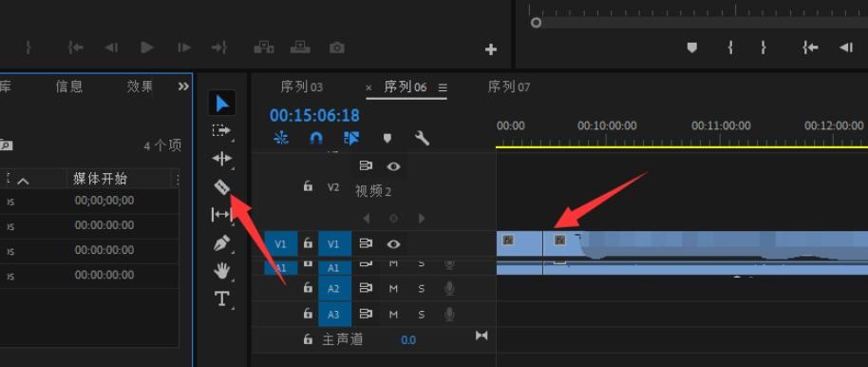Click fx badge on first V1 clip
This screenshot has height=367, width=868.
point(508,240)
